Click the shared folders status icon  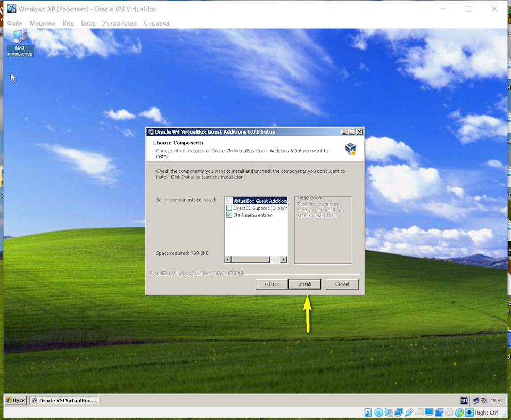(x=419, y=413)
